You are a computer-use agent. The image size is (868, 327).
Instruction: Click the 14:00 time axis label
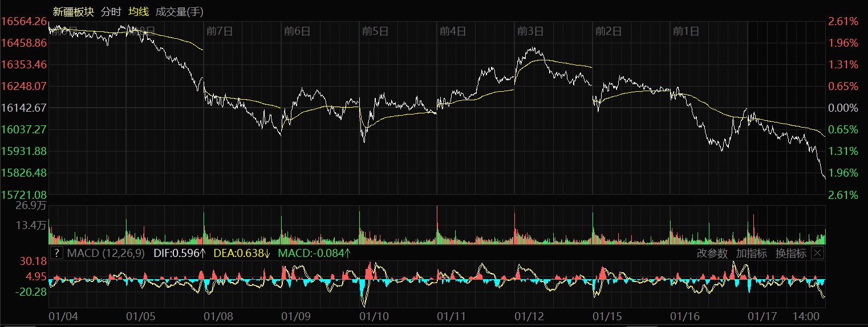tap(807, 316)
